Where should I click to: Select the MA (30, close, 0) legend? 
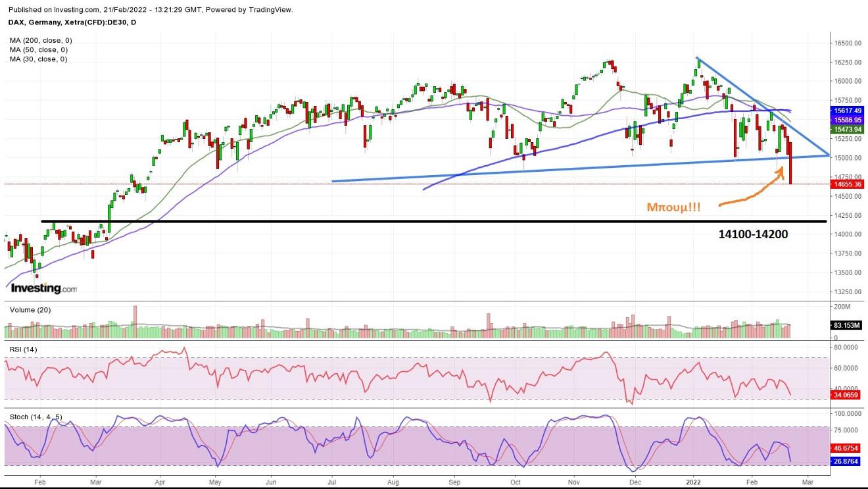point(38,59)
